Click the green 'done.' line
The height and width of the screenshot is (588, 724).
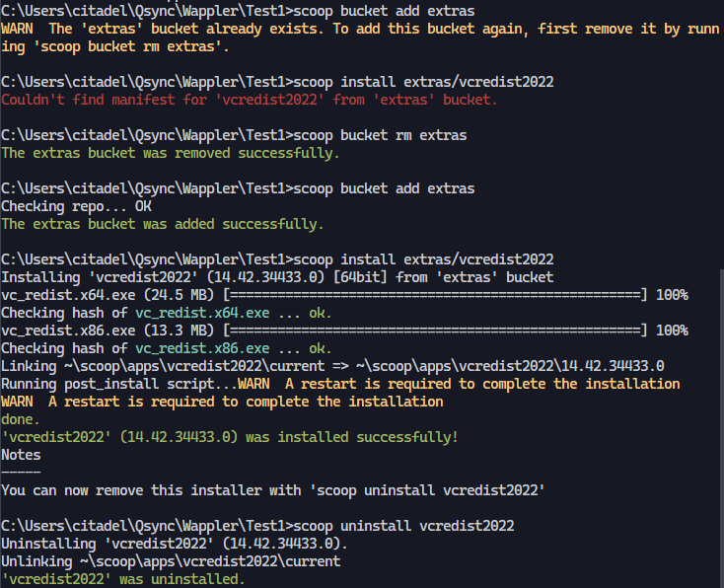pos(21,419)
